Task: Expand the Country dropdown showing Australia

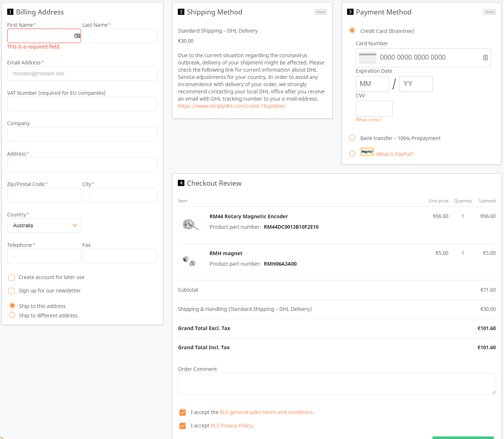Action: coord(44,225)
